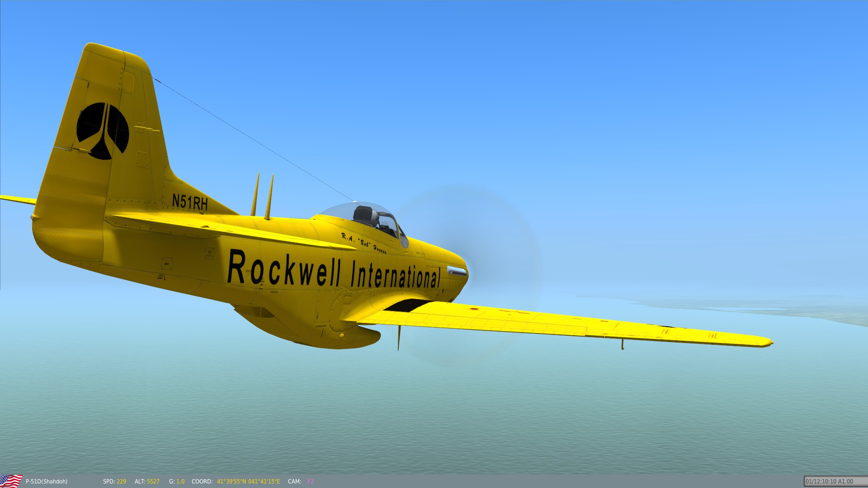Click the CAM F2 view indicator

[x=310, y=482]
